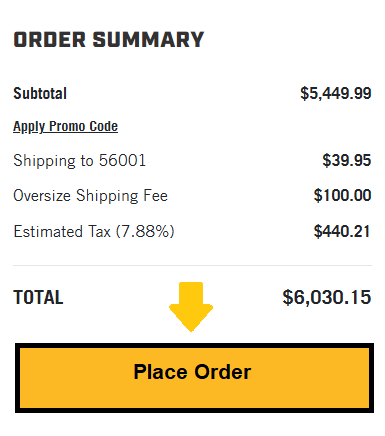Select the $6,030.15 total amount
385x436 pixels.
coord(327,297)
